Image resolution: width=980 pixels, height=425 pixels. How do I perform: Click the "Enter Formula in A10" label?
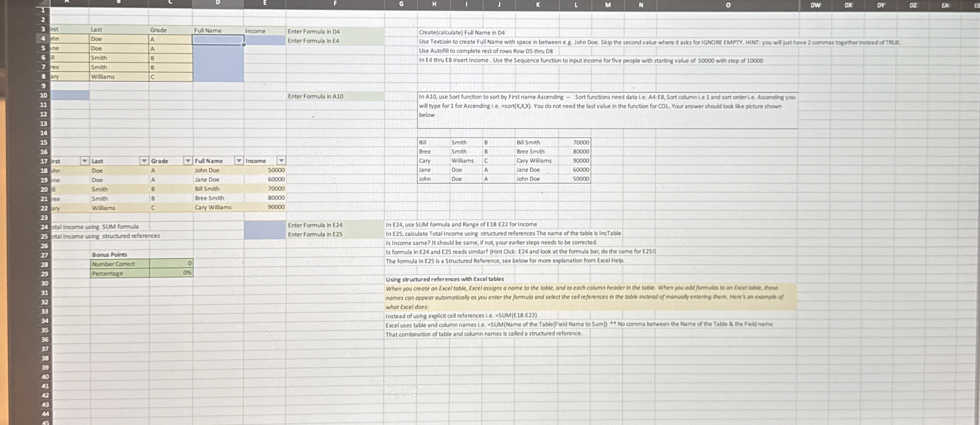point(315,97)
